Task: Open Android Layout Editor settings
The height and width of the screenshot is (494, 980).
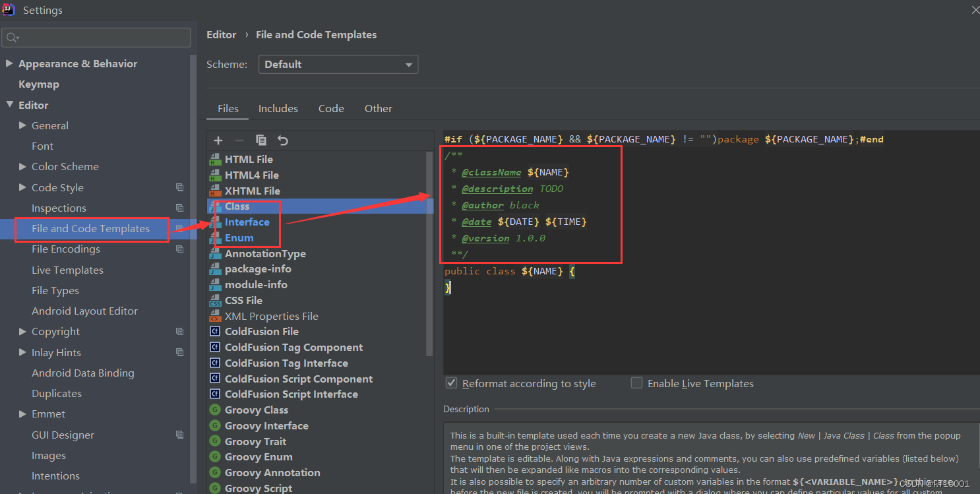Action: point(84,311)
